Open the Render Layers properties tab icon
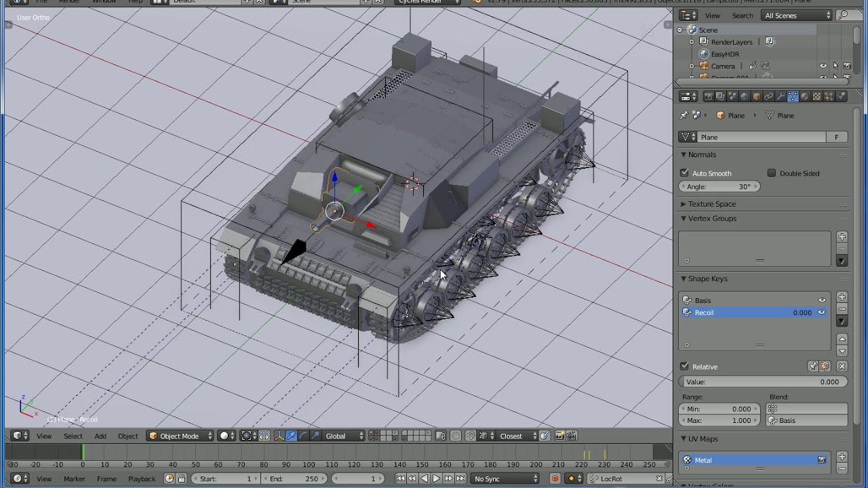The width and height of the screenshot is (868, 488). 719,96
